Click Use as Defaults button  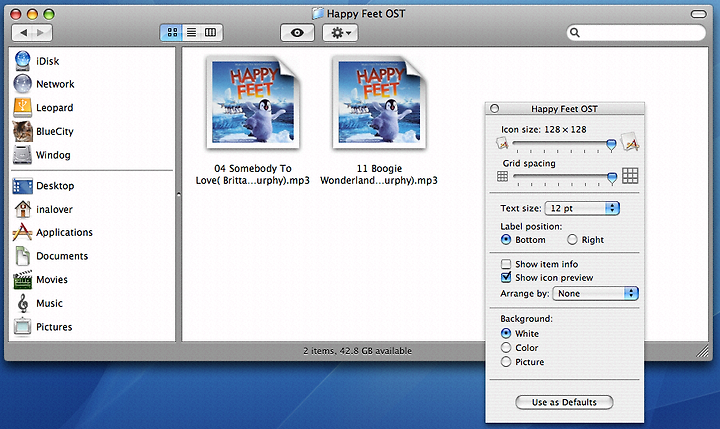[x=564, y=402]
